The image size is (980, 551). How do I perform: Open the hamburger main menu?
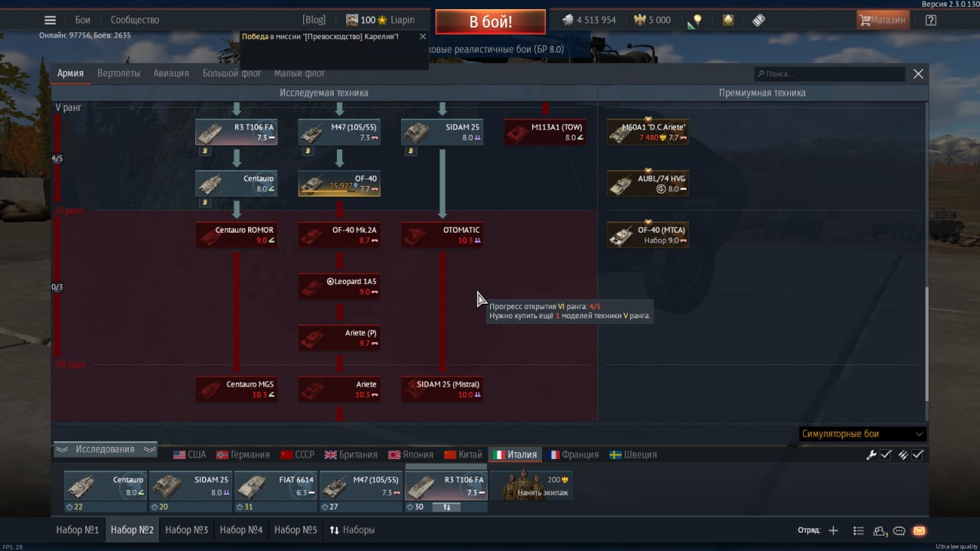coord(50,20)
